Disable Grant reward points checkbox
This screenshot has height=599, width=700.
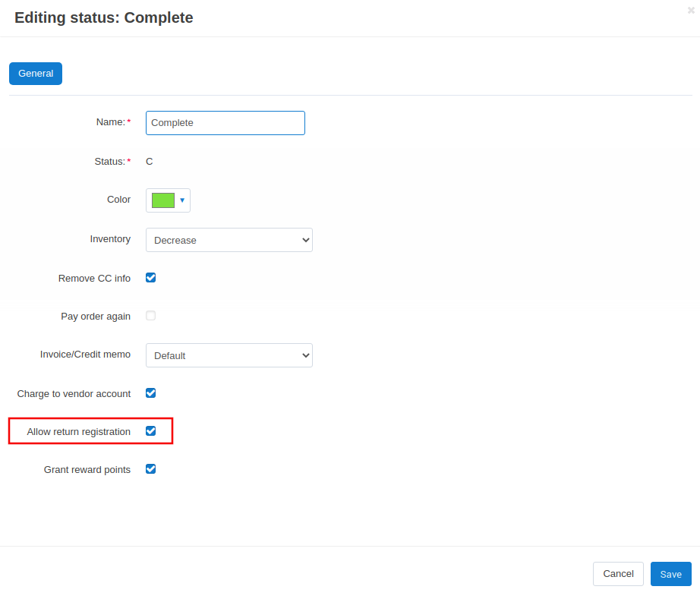151,468
